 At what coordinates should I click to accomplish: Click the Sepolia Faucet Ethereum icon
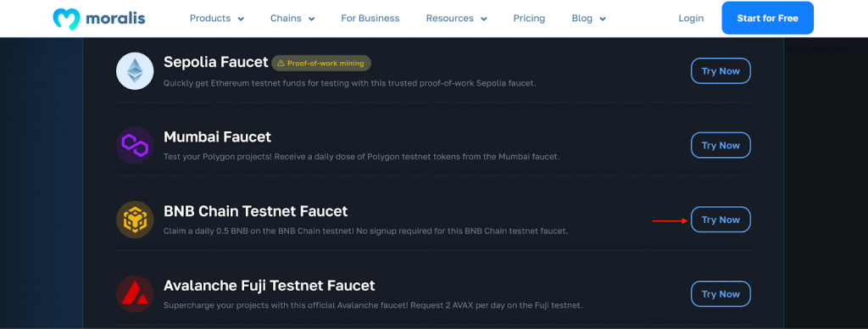(135, 71)
